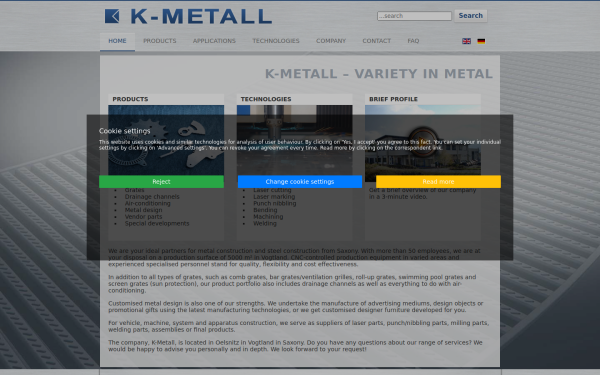Click the Products metal parts thumbnail
Viewport: 600px width, 375px height.
point(166,140)
